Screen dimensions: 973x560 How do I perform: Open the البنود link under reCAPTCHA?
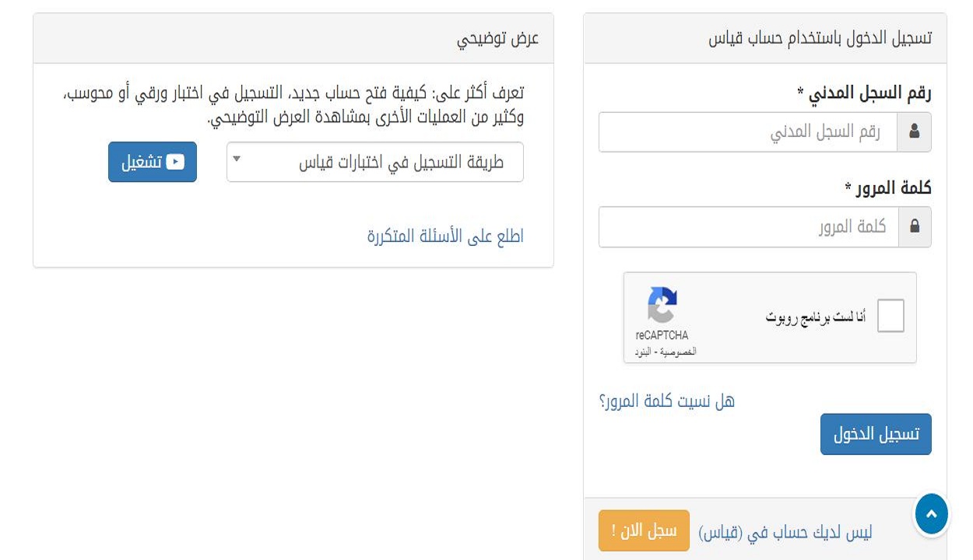coord(642,352)
